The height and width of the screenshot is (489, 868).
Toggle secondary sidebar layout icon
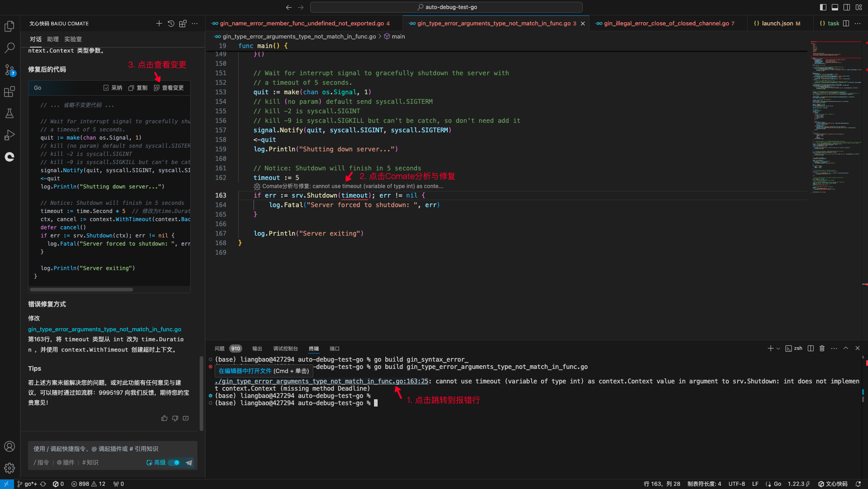[x=847, y=7]
